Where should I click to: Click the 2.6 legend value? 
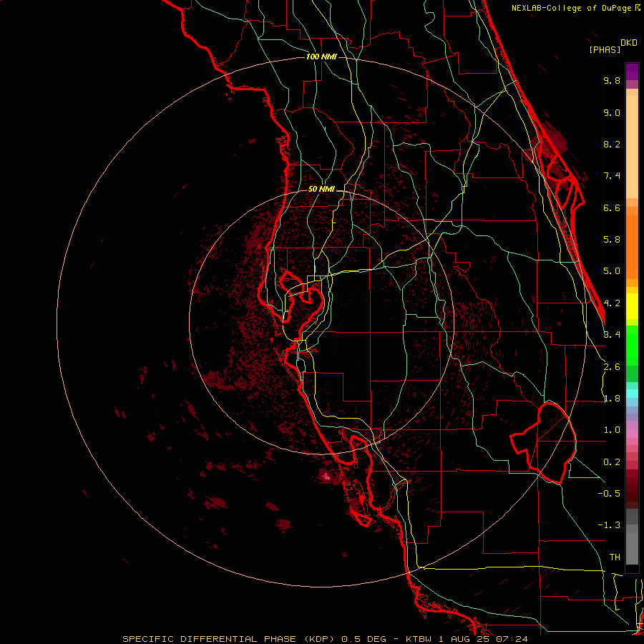pyautogui.click(x=612, y=367)
